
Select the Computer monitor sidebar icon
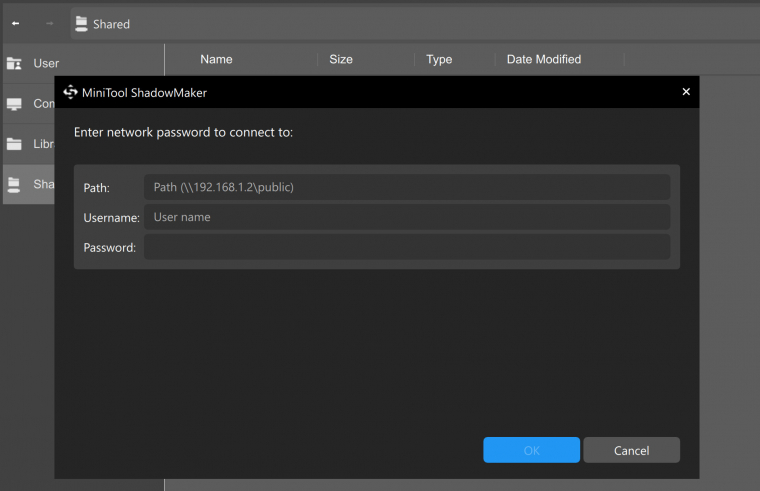14,104
